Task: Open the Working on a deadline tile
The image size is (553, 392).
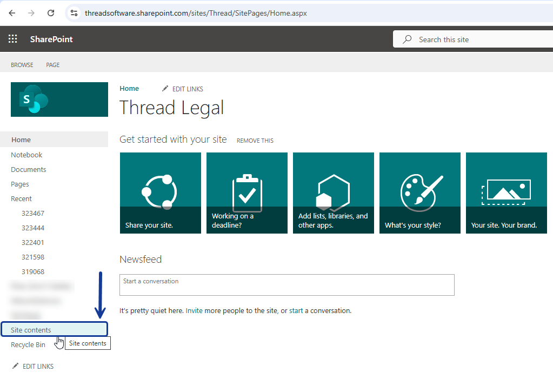Action: (247, 193)
